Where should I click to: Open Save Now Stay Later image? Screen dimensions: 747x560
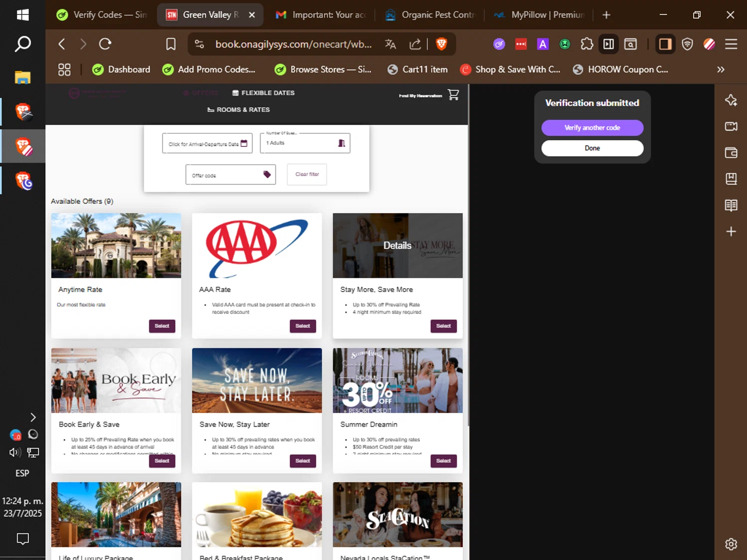257,380
